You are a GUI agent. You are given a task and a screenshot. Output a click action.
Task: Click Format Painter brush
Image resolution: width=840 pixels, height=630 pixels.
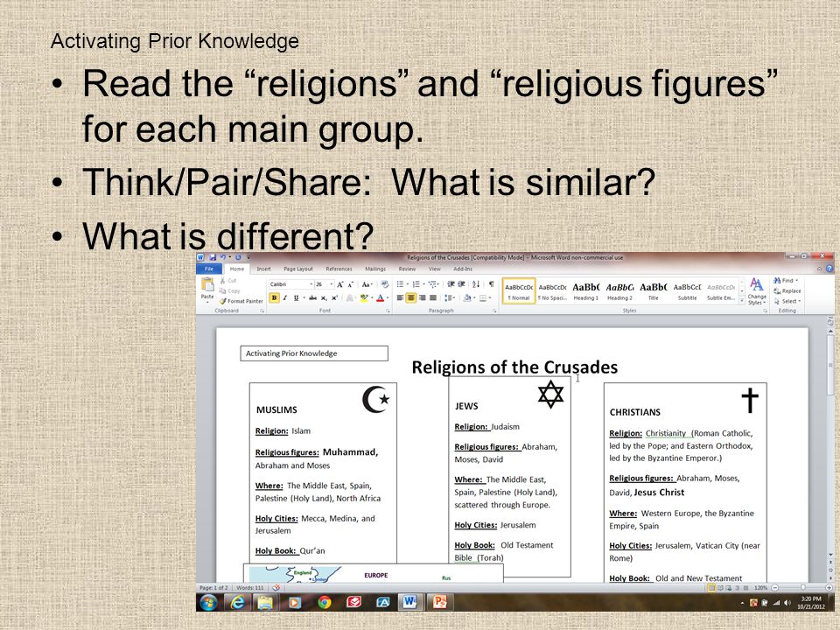[241, 301]
